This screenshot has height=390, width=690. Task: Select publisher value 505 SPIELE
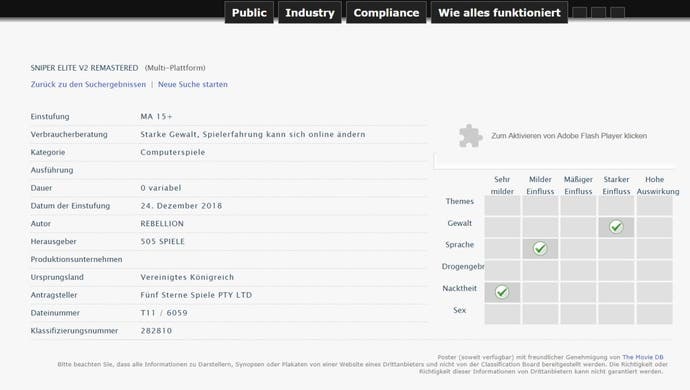pyautogui.click(x=162, y=241)
